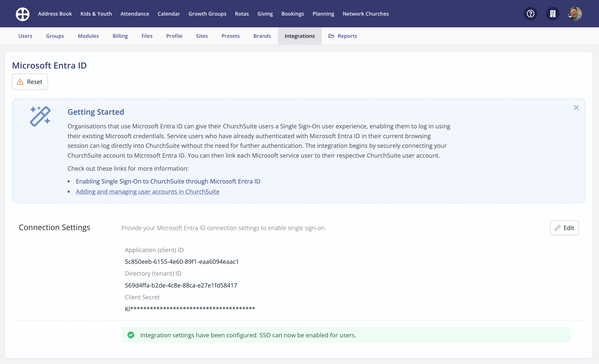Open the user profile avatar

click(x=575, y=14)
